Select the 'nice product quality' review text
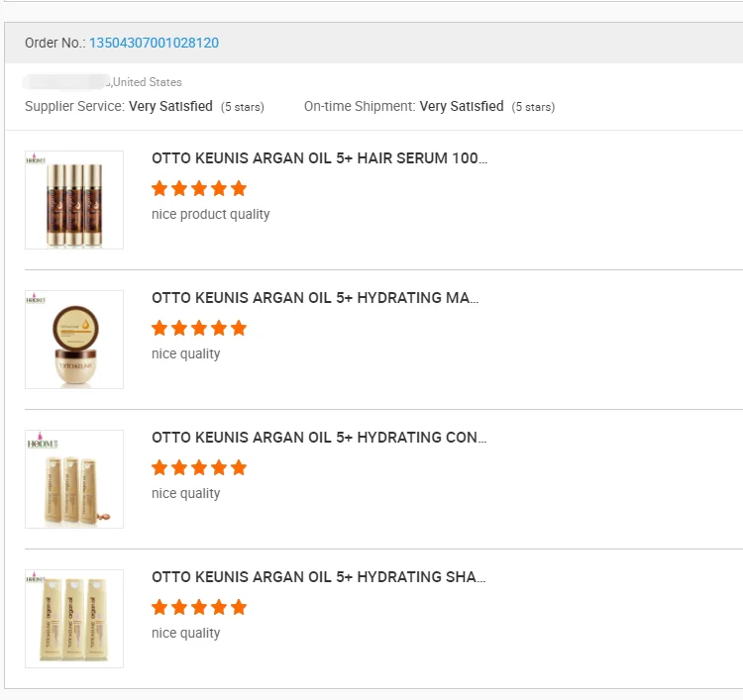 coord(210,214)
